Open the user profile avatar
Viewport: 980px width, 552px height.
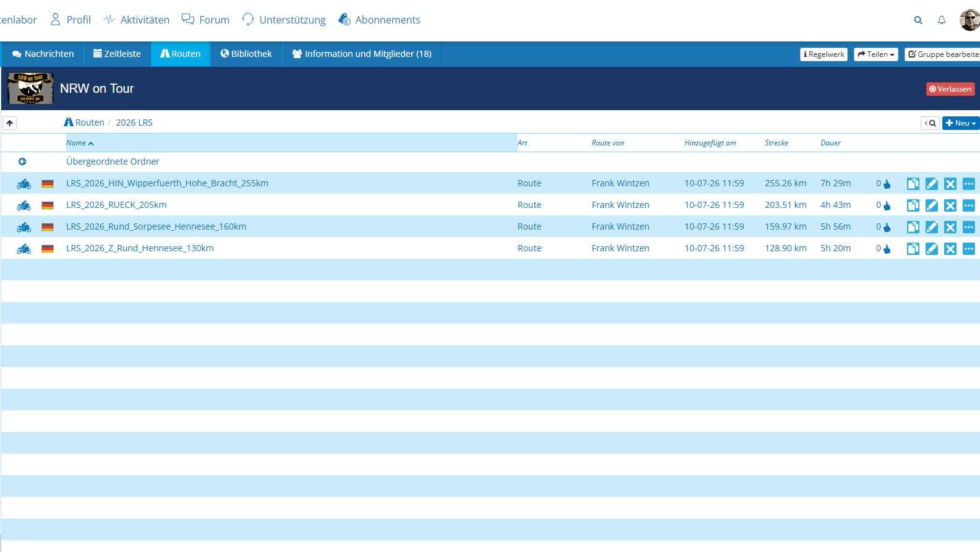tap(969, 20)
